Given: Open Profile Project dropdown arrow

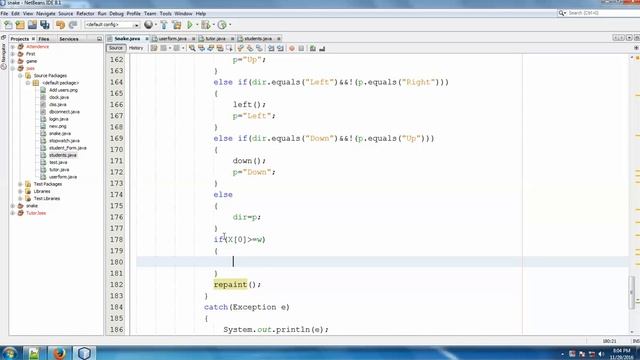Looking at the screenshot, I should point(230,25).
